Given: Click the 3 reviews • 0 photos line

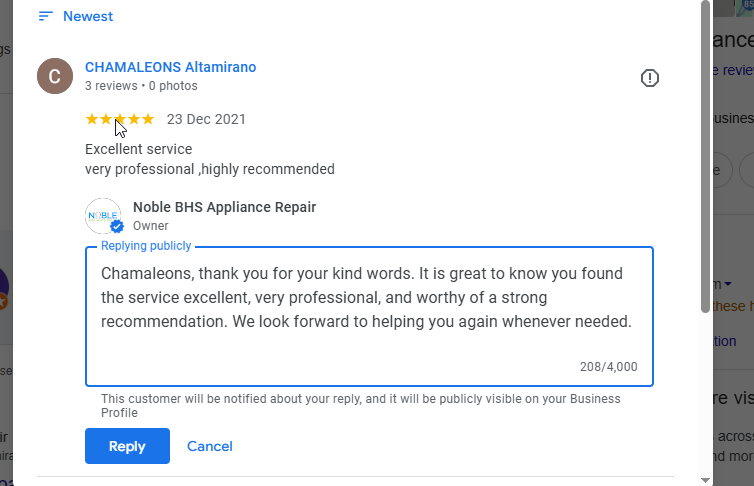Looking at the screenshot, I should pos(141,86).
